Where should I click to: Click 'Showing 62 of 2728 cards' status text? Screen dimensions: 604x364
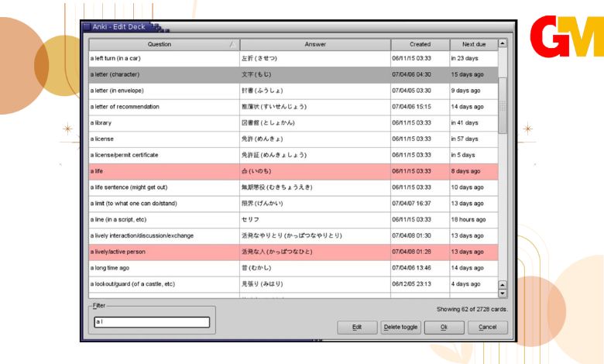coord(472,309)
